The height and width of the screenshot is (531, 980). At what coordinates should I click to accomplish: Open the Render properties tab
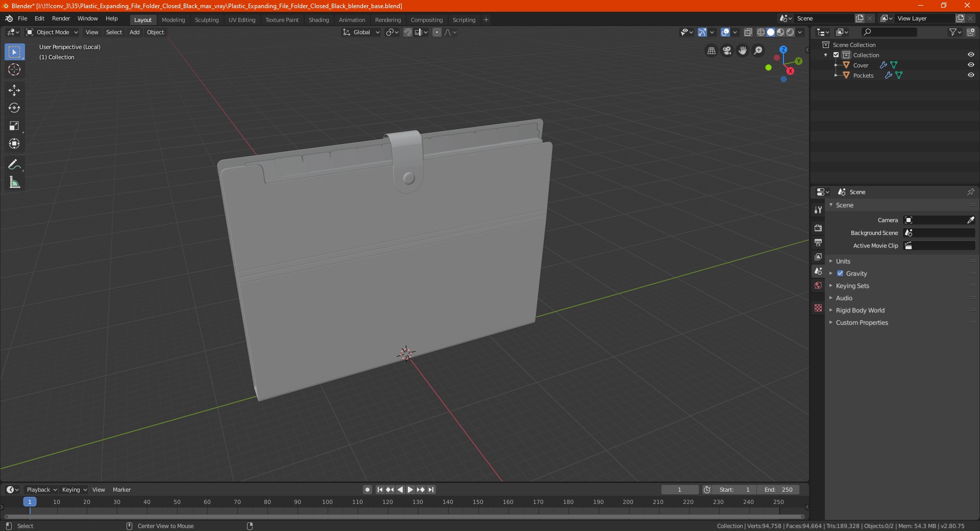pos(818,228)
